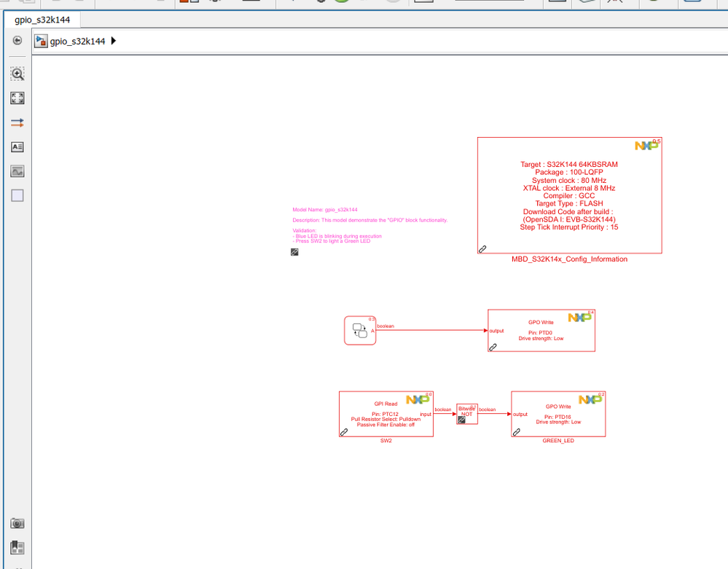Select the MBD_S32K14x_Config_Information block
The height and width of the screenshot is (569, 728).
click(570, 195)
